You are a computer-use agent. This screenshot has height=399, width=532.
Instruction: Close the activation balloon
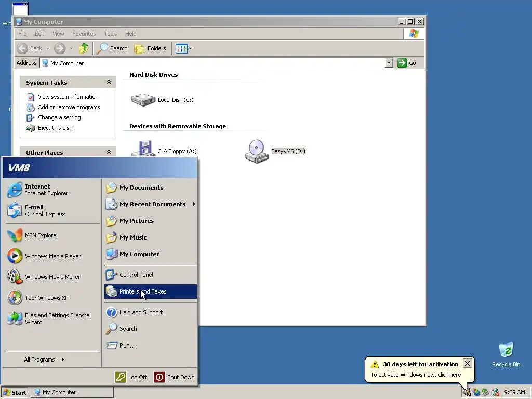467,363
